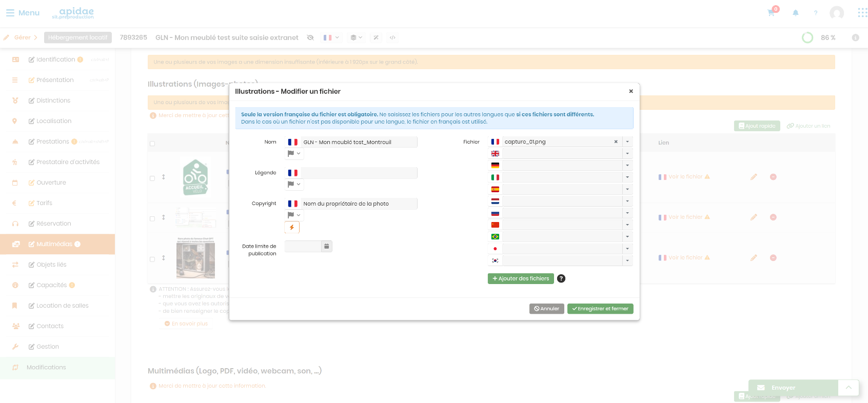
Task: Open the apps grid icon in the header
Action: pyautogui.click(x=862, y=12)
